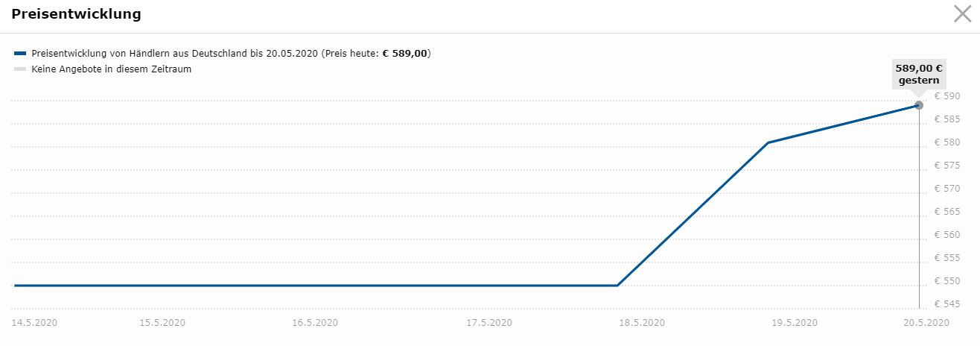Select the 17.5.2020 date label

489,323
